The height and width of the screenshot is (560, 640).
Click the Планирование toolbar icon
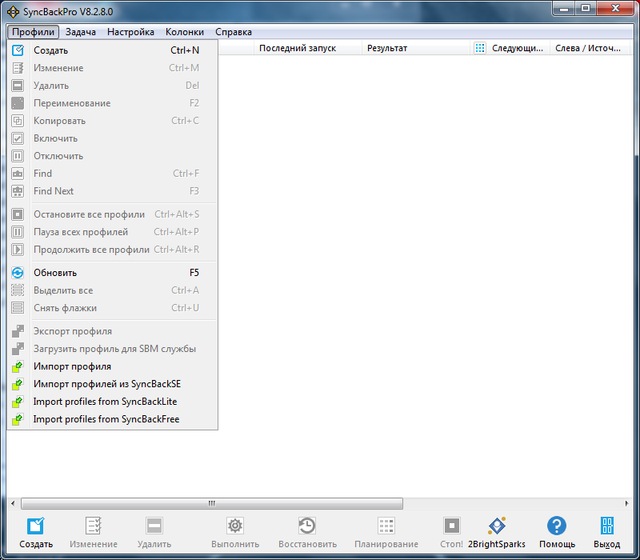(385, 526)
